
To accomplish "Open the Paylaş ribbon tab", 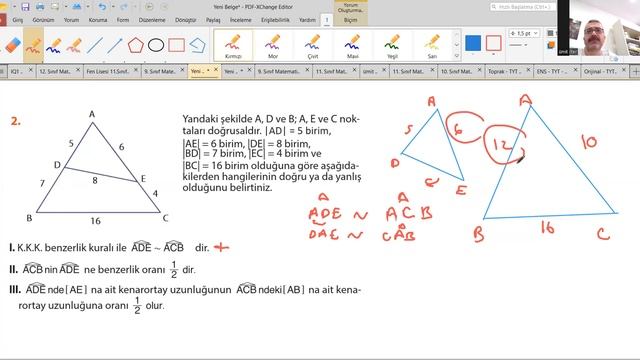I will pyautogui.click(x=213, y=20).
